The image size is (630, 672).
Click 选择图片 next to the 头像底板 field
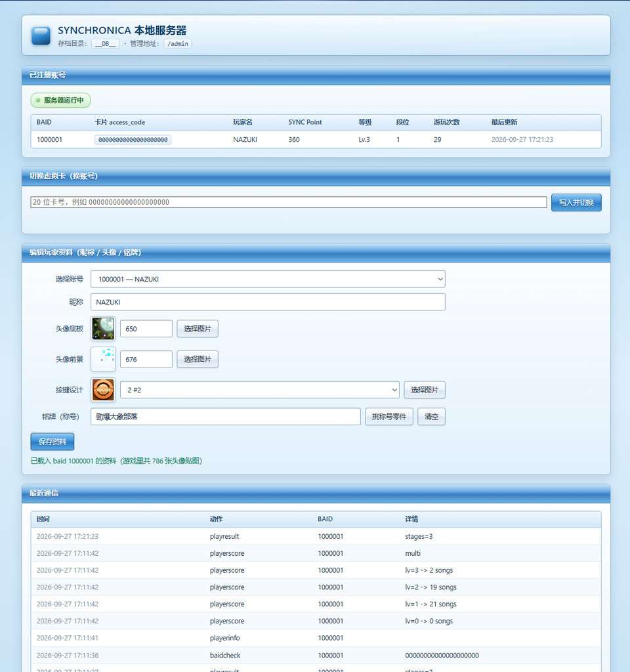(x=198, y=329)
